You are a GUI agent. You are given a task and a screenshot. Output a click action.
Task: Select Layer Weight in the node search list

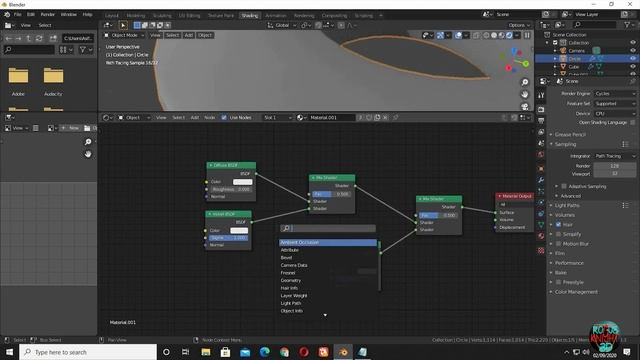tap(328, 296)
